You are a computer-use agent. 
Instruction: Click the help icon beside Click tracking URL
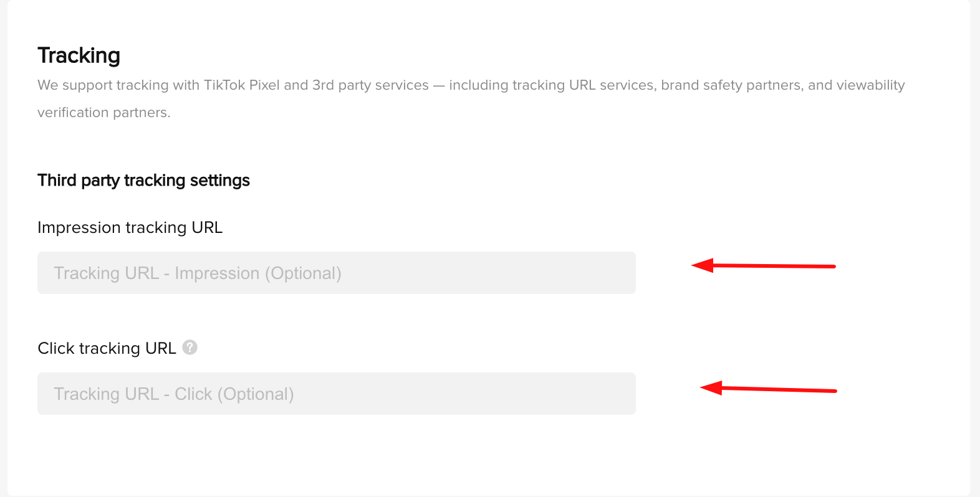(x=190, y=348)
